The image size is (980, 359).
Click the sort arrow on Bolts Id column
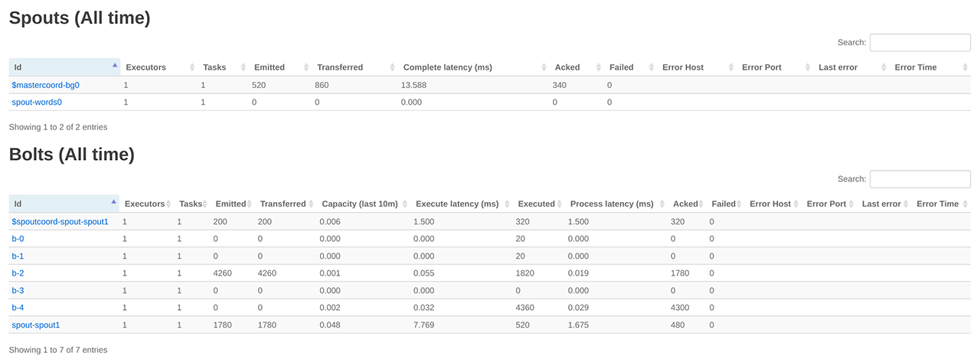(x=115, y=202)
